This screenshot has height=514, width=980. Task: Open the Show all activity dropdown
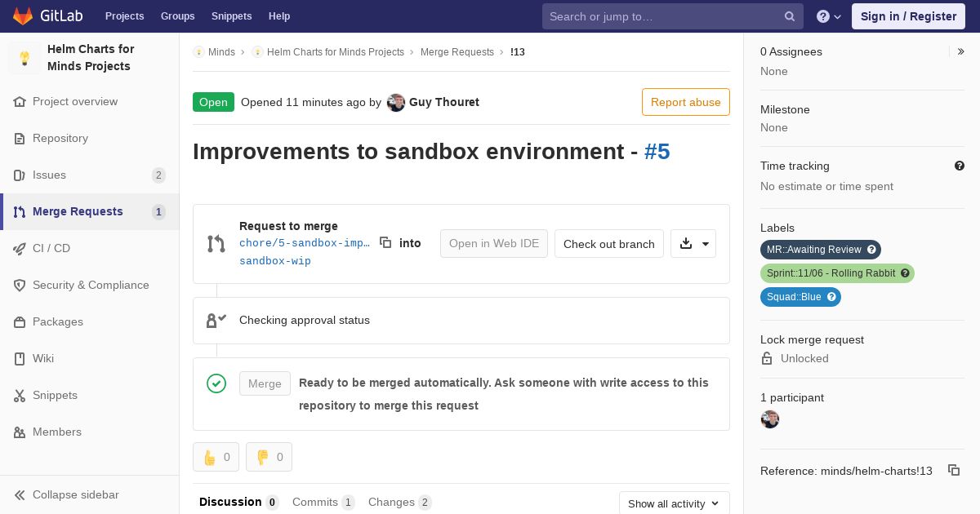(674, 503)
